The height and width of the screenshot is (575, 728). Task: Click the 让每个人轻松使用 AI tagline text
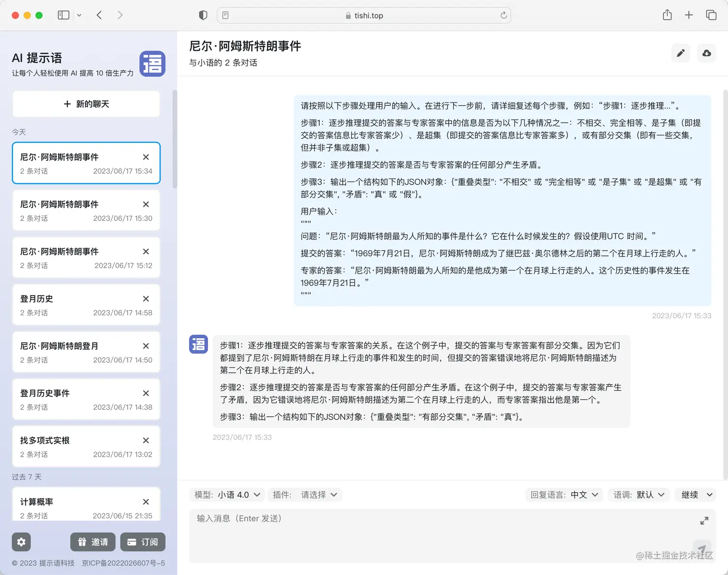[73, 73]
